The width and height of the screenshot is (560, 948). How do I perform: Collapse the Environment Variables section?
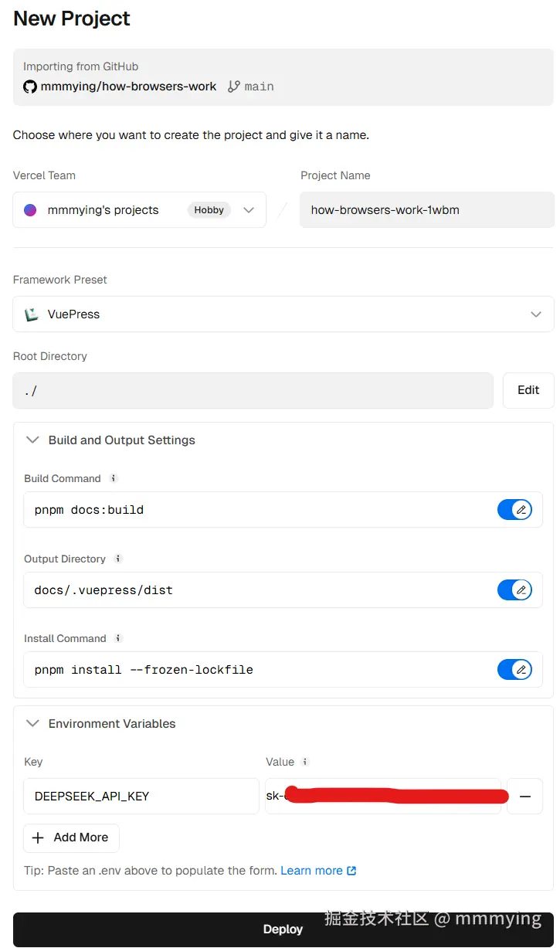click(x=32, y=724)
